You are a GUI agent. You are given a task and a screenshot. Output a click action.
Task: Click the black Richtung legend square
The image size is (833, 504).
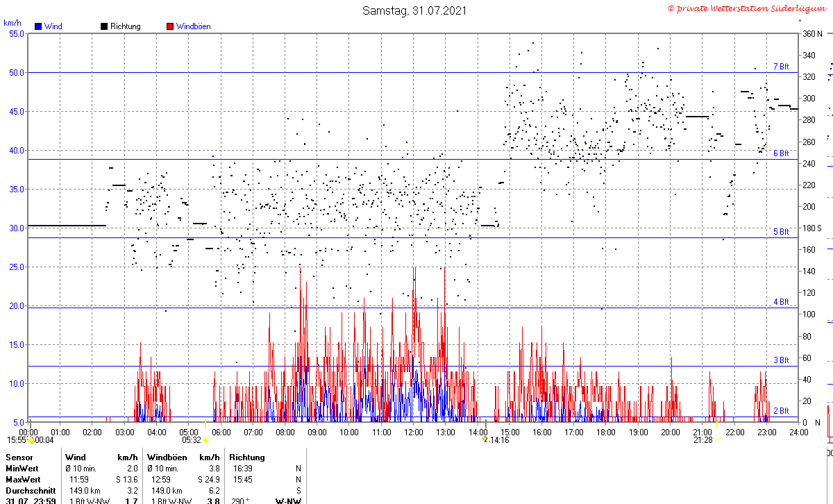104,26
